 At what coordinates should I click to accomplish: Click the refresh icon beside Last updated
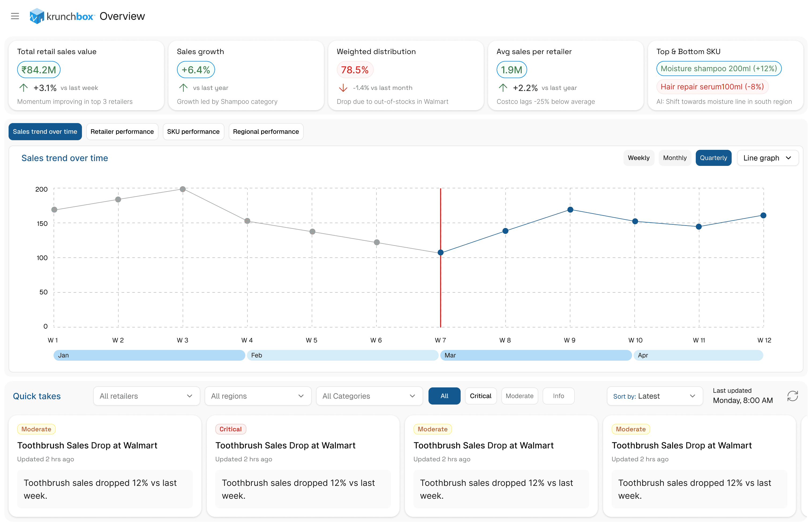pos(792,396)
